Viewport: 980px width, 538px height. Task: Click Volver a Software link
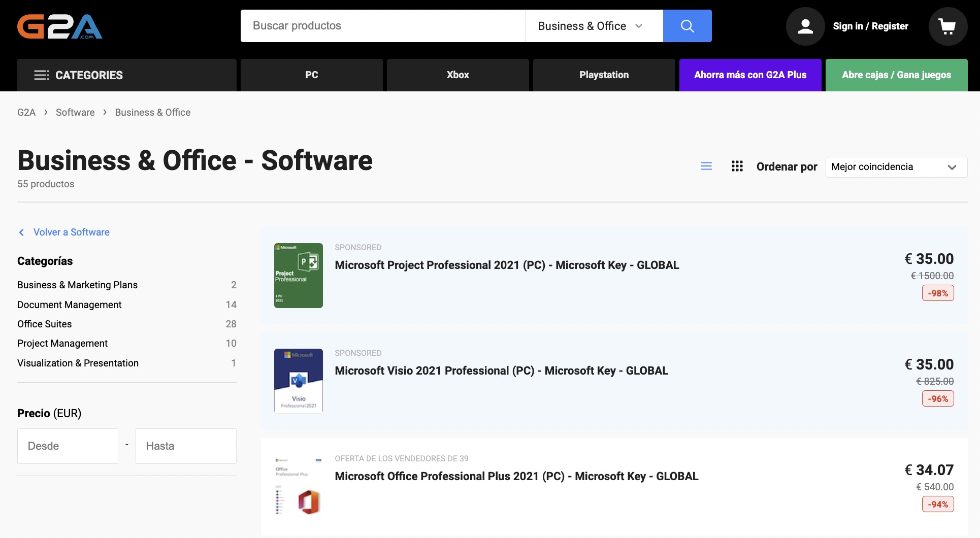coord(72,232)
